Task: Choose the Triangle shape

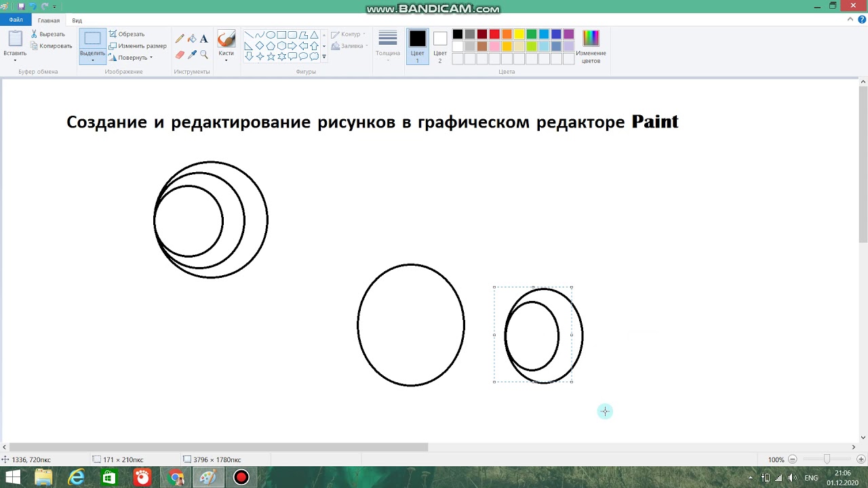Action: click(314, 35)
